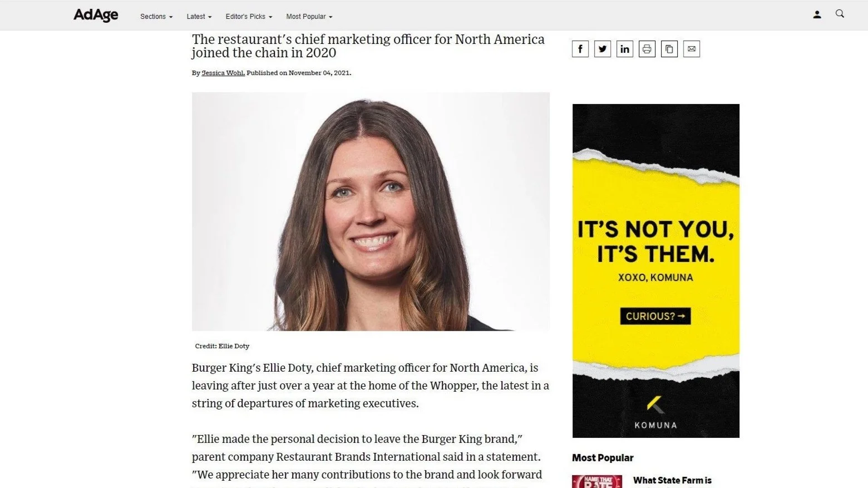Open the user account icon
This screenshot has height=488, width=868.
coord(817,14)
